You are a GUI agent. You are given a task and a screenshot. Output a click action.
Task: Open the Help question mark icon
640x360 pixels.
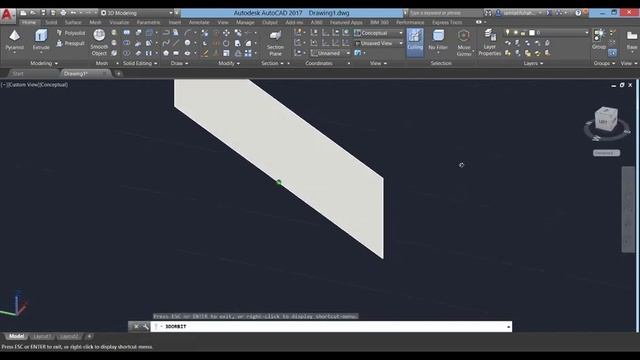pyautogui.click(x=578, y=13)
